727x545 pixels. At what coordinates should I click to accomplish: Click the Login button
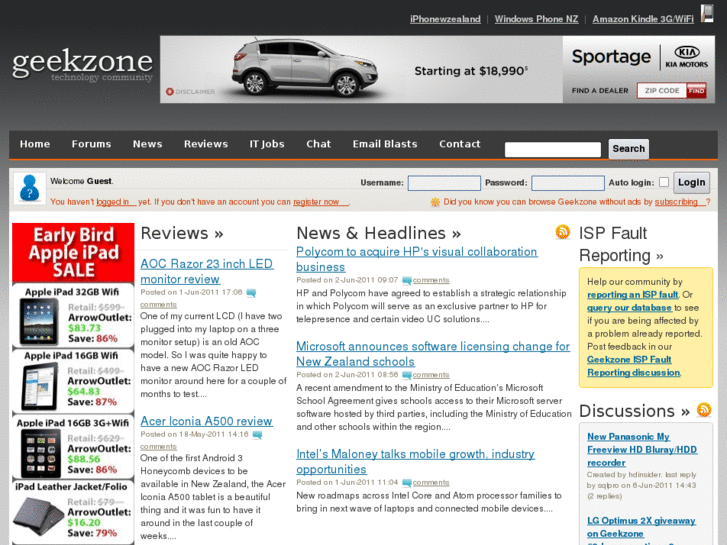692,182
